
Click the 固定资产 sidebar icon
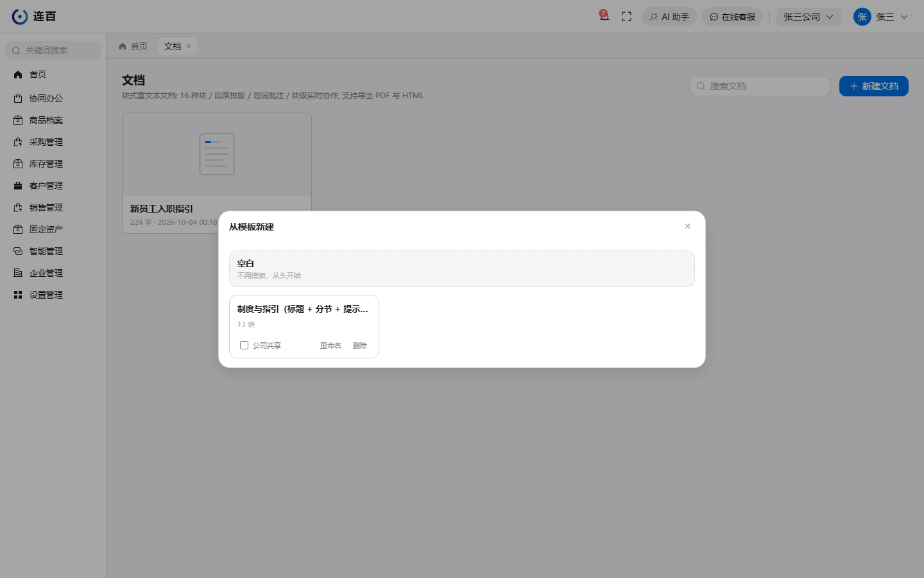click(x=18, y=229)
